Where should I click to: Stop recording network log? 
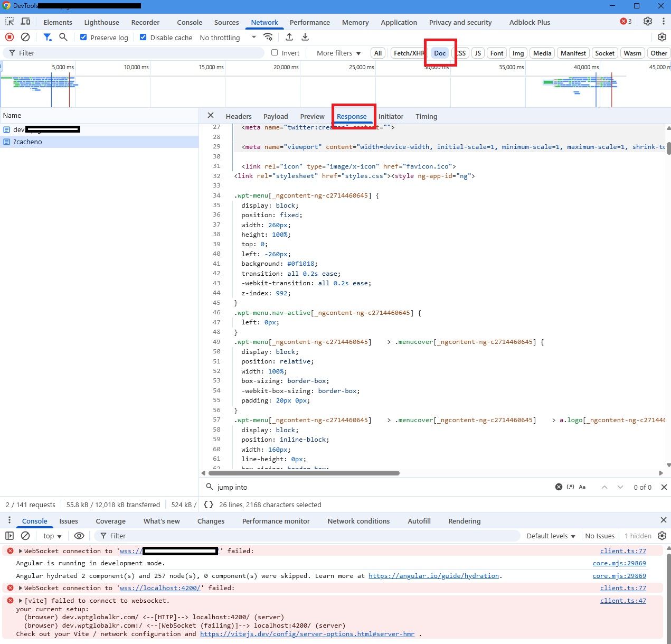click(10, 37)
